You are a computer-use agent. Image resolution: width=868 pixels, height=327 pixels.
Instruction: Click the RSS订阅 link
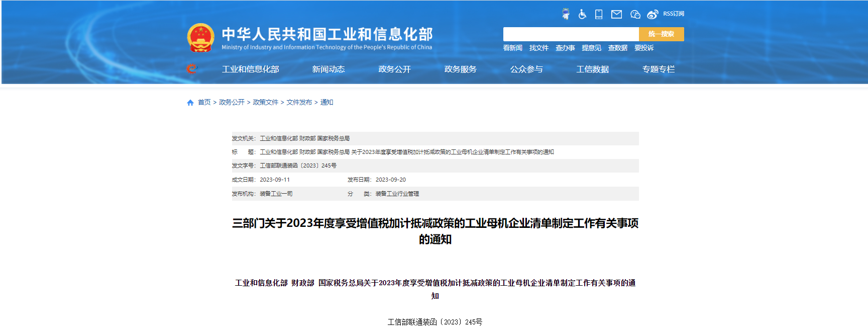pyautogui.click(x=673, y=14)
